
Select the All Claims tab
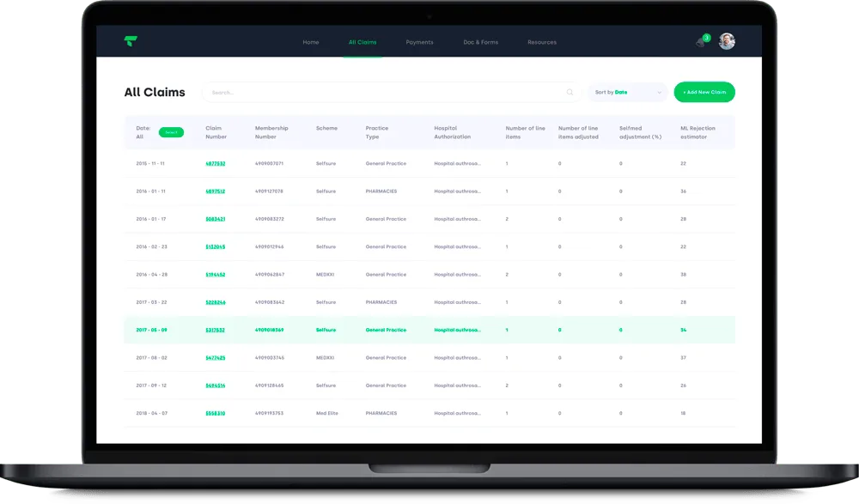[x=362, y=42]
